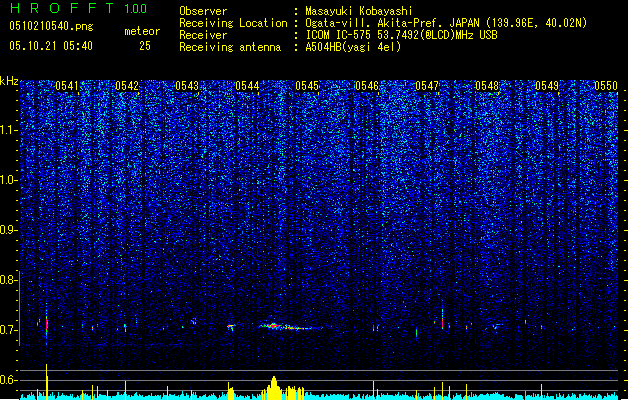Click the 1.1 kHz axis tick label
Screen dimensions: 629x400
[8, 130]
